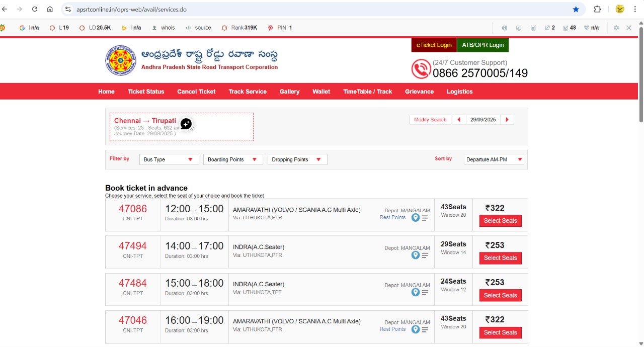The image size is (644, 347).
Task: Open the APSRTC logo on the header
Action: point(120,60)
